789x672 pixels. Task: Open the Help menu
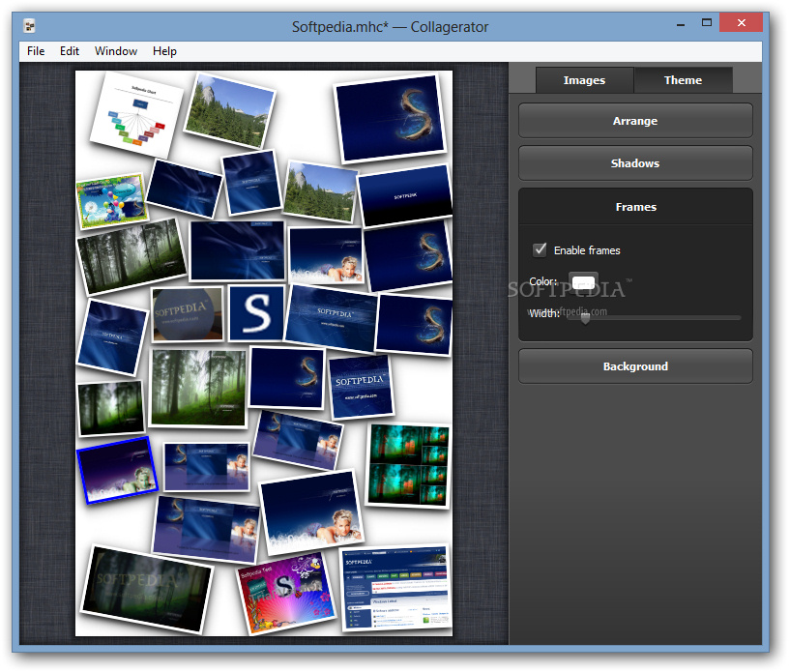pyautogui.click(x=164, y=51)
